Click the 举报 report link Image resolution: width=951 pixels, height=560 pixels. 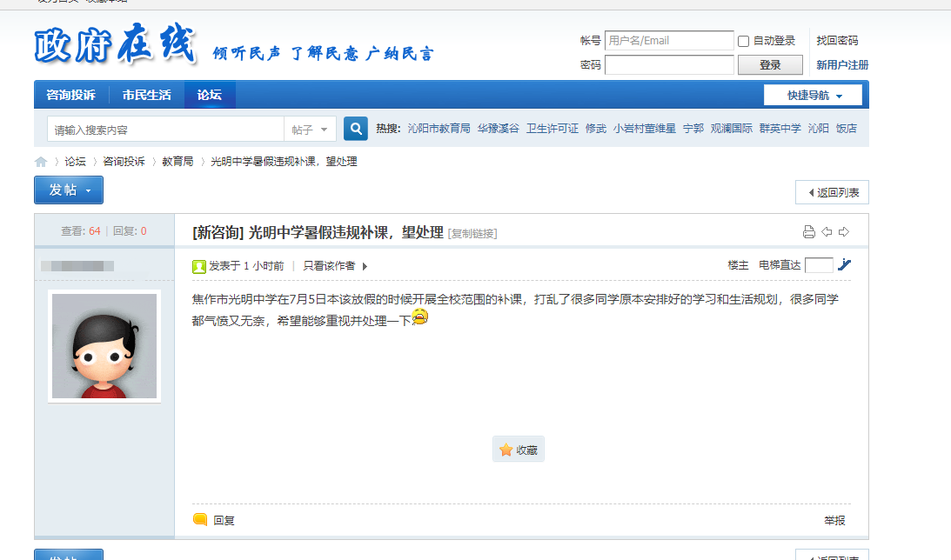(x=834, y=521)
